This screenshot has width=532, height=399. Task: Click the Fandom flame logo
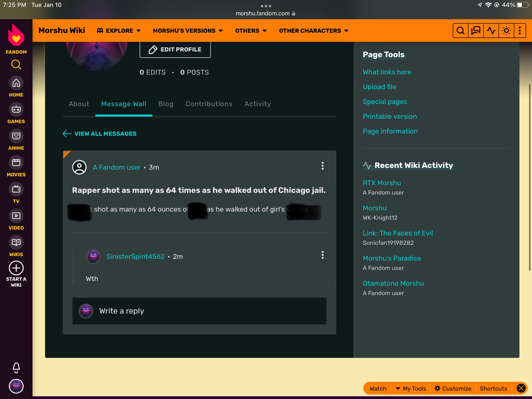16,36
